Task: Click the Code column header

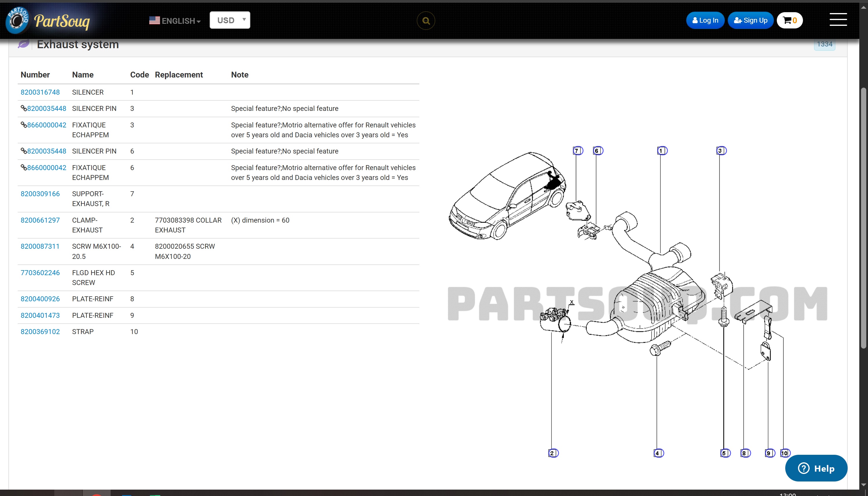Action: click(139, 75)
